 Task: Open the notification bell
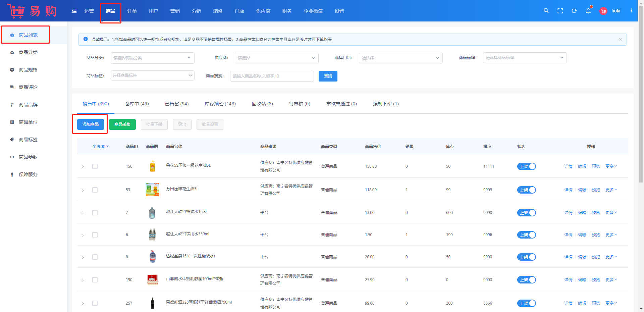pyautogui.click(x=588, y=11)
